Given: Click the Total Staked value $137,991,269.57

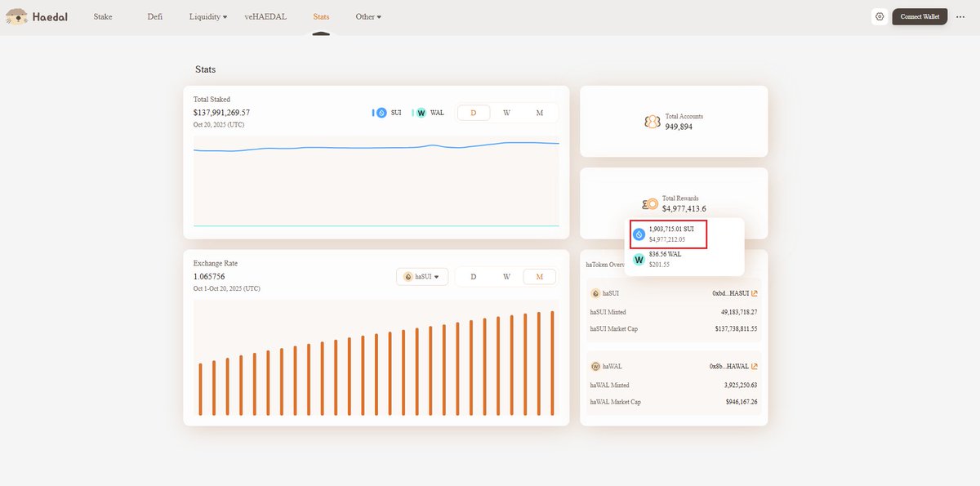Looking at the screenshot, I should click(x=221, y=113).
